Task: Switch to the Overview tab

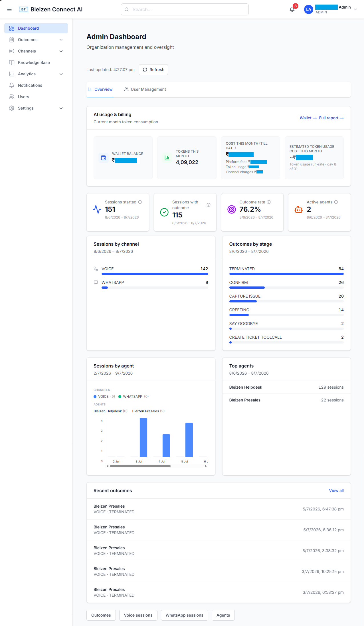Action: [x=100, y=89]
